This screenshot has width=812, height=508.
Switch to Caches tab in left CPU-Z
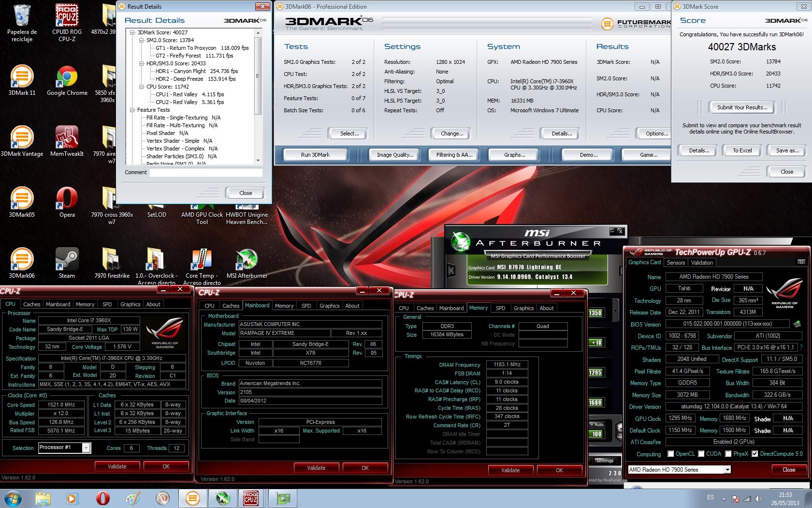tap(32, 304)
